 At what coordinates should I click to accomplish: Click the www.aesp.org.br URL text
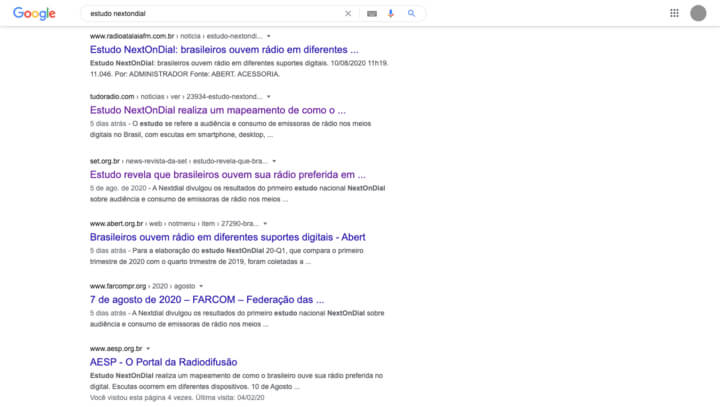[x=116, y=349]
